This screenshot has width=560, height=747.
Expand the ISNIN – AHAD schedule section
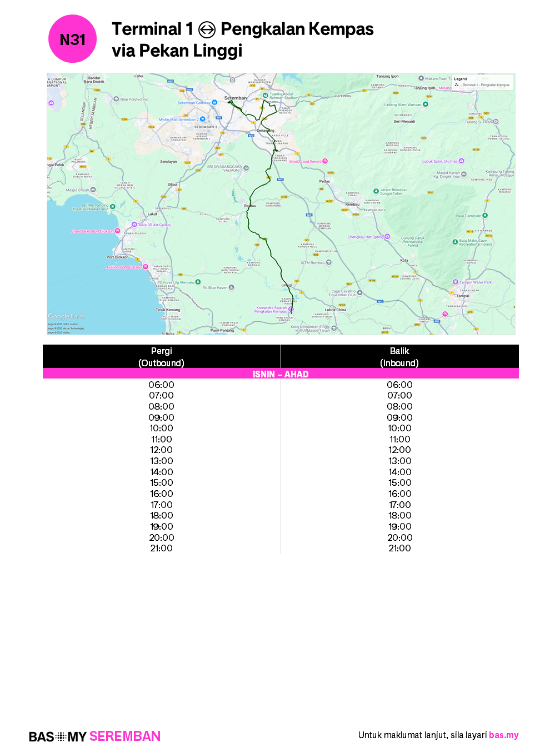280,374
